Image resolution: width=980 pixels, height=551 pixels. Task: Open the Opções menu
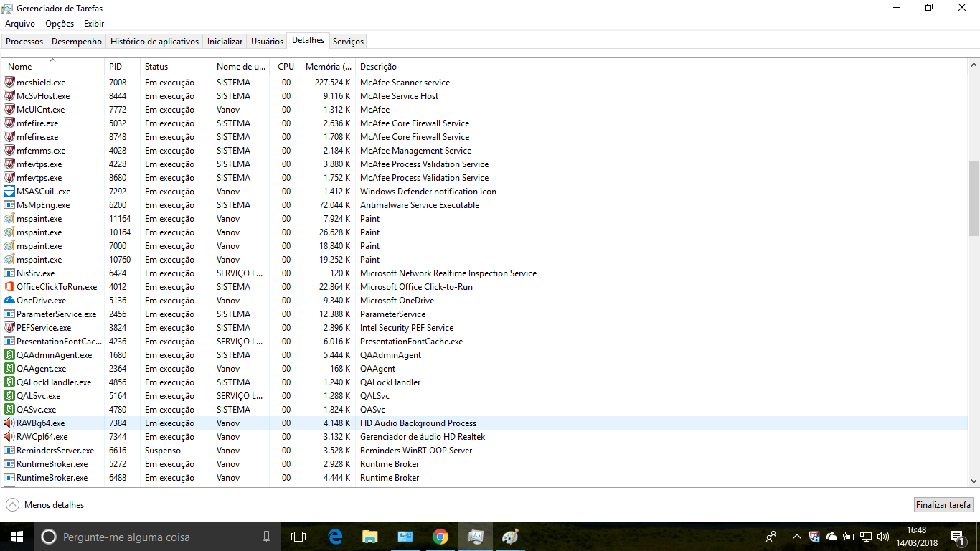click(60, 24)
